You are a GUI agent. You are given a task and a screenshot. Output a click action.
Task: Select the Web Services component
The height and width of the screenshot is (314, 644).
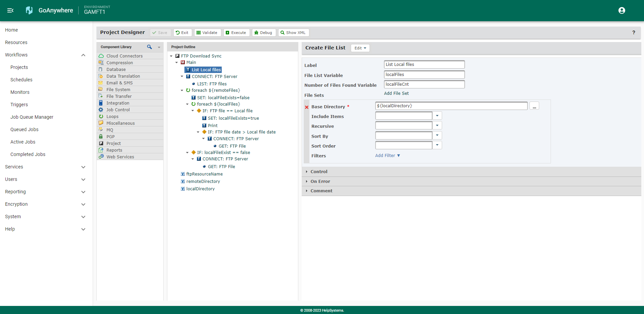[x=120, y=157]
